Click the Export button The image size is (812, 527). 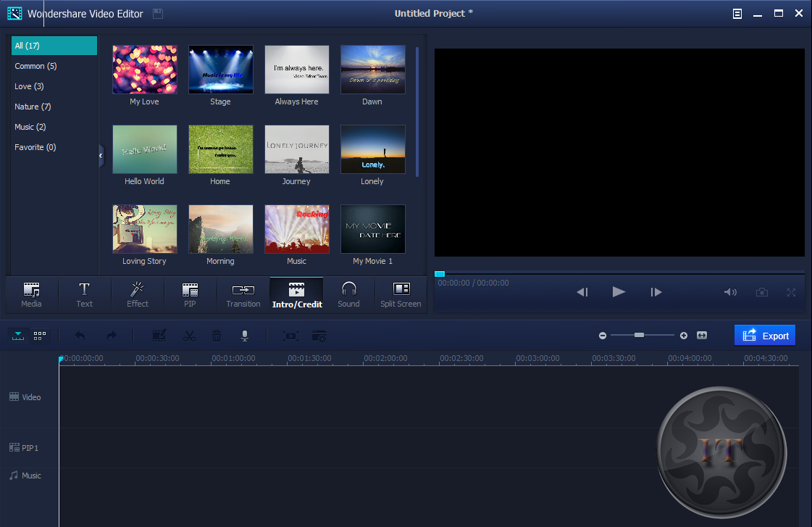pyautogui.click(x=765, y=335)
